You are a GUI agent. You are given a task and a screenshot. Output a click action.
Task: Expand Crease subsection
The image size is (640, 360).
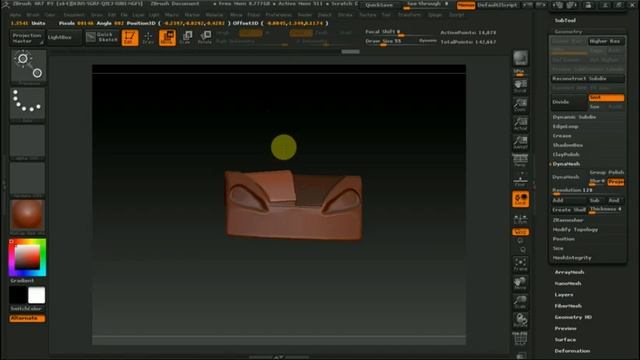pos(562,136)
